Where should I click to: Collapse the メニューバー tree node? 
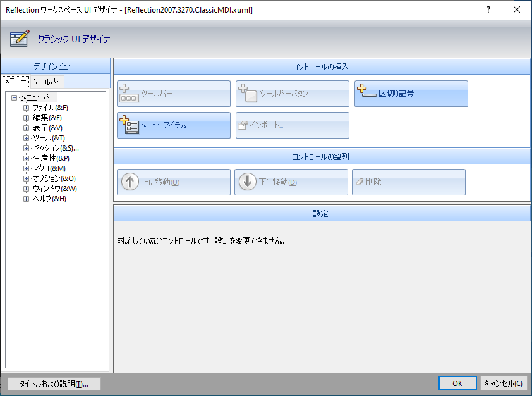15,98
